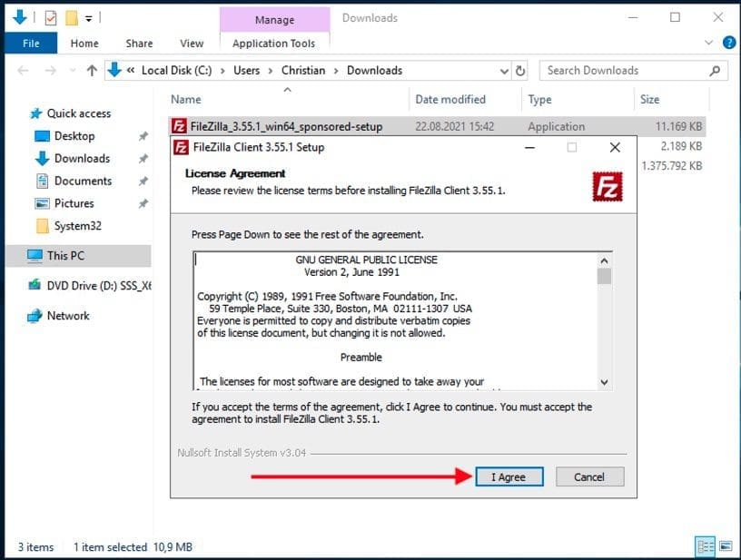Navigate back using the back arrow
The width and height of the screenshot is (741, 560).
pos(25,70)
